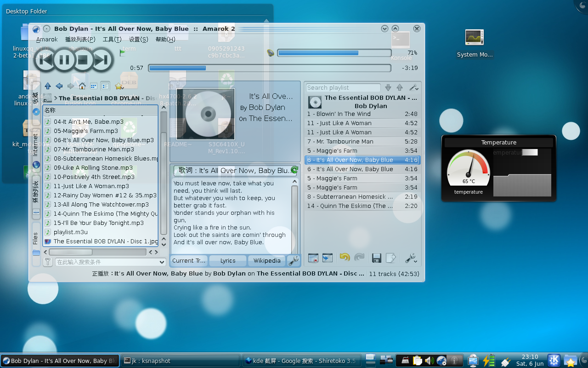Screen dimensions: 588x368
Task: Switch to the Lyrics applet tab
Action: point(228,260)
